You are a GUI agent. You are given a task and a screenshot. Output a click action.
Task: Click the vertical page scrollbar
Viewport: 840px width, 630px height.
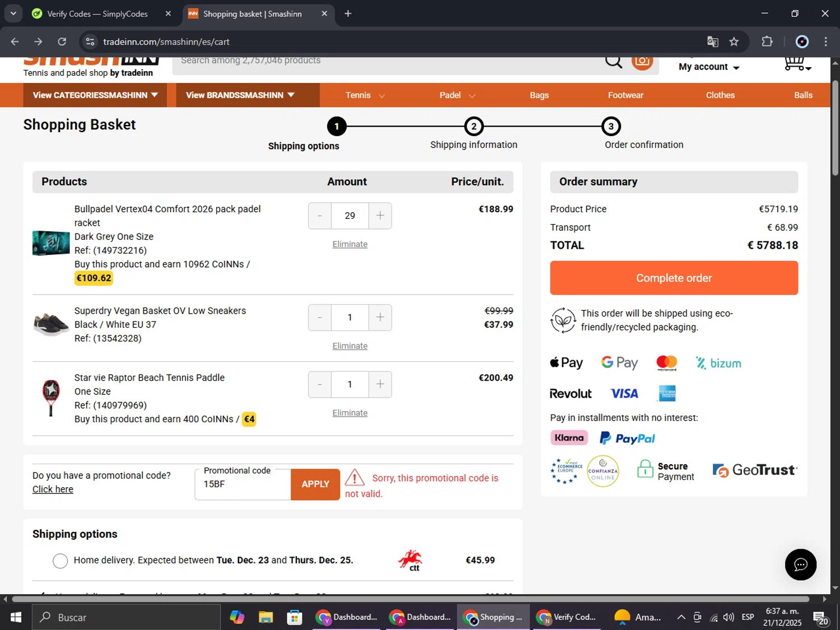835,128
